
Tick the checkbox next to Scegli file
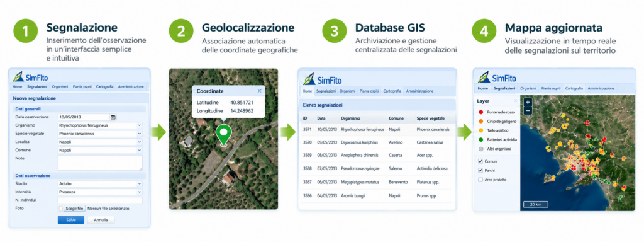[61, 208]
